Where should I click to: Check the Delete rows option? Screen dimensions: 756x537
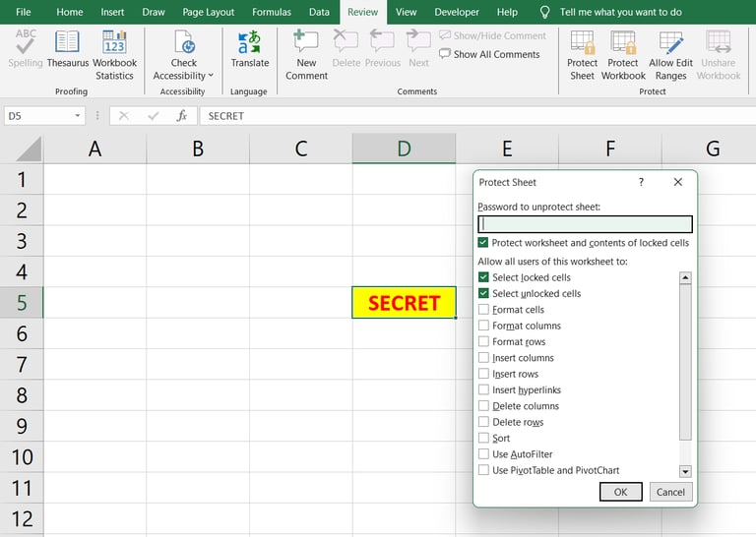click(x=483, y=422)
